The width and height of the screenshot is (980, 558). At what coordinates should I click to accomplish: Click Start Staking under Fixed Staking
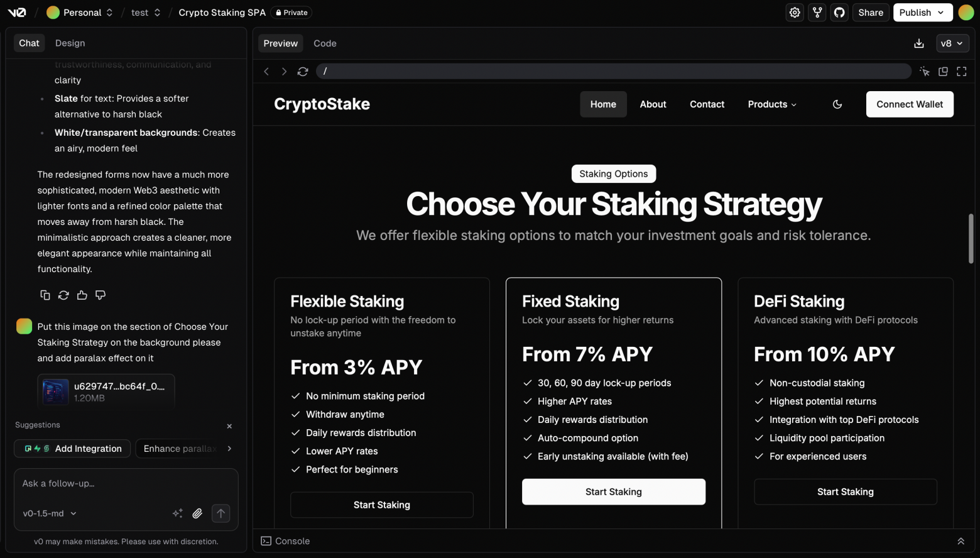(613, 492)
